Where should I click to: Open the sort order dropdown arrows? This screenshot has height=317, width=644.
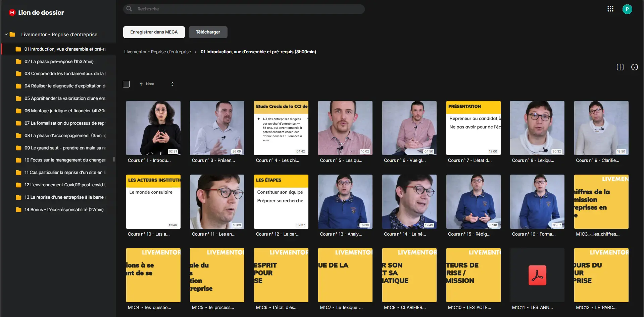click(172, 84)
